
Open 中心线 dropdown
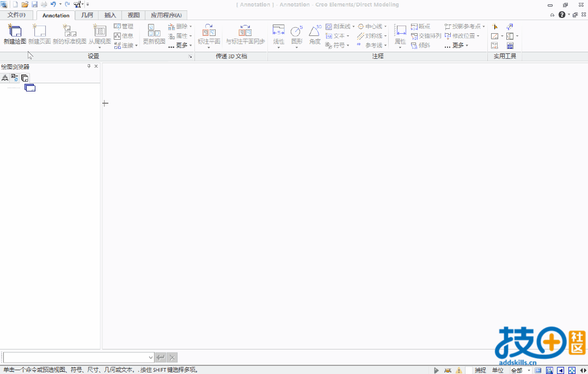tap(385, 27)
